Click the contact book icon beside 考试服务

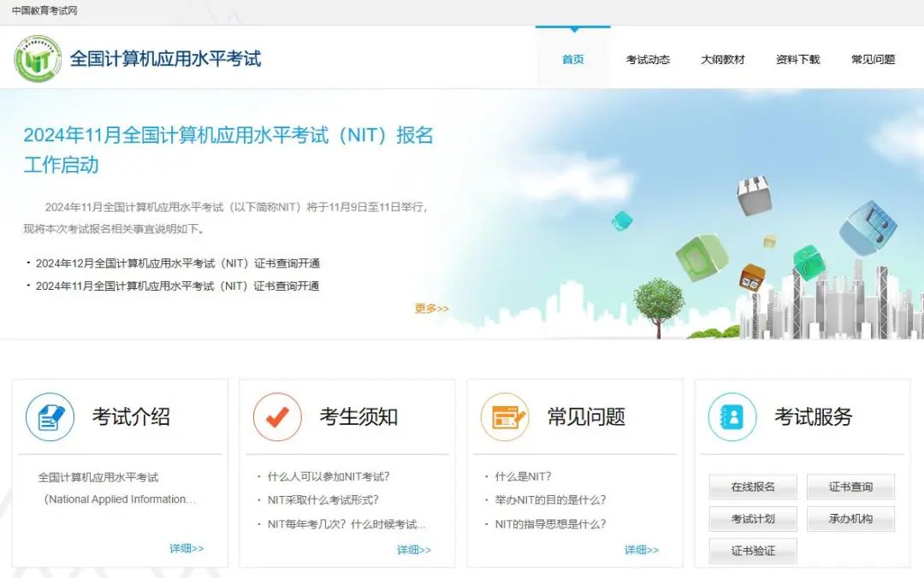(x=731, y=417)
